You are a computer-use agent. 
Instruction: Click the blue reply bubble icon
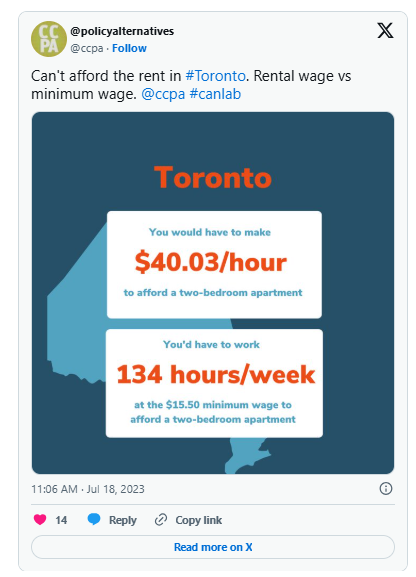(x=94, y=519)
